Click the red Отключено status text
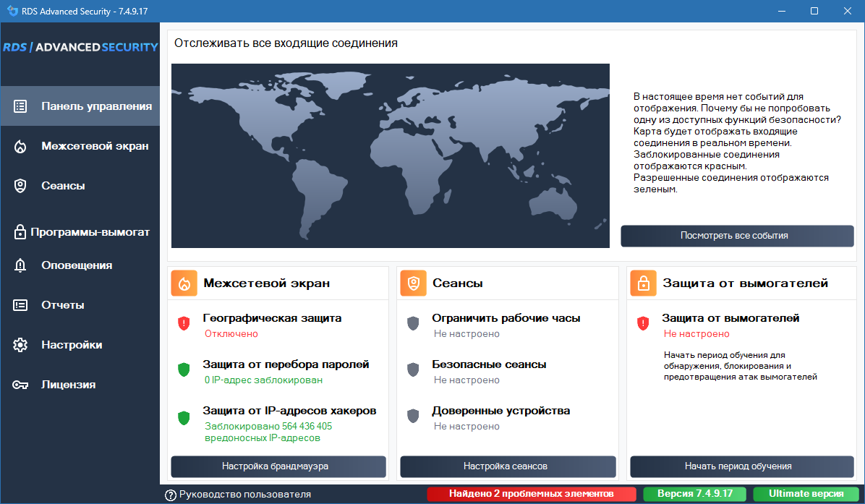Image resolution: width=865 pixels, height=504 pixels. [231, 333]
